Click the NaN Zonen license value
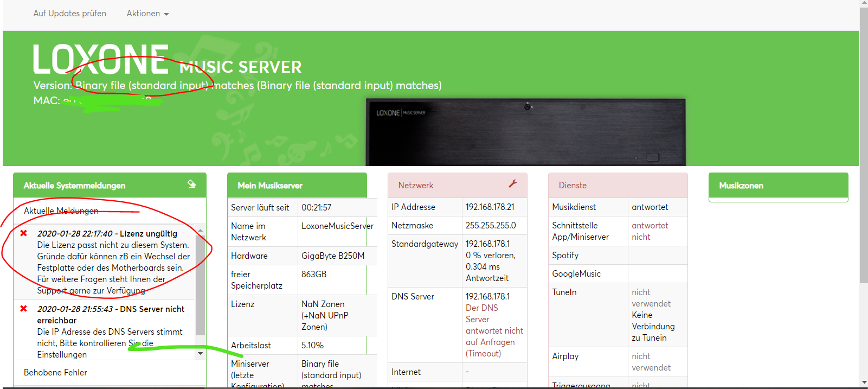This screenshot has width=868, height=389. 325,315
